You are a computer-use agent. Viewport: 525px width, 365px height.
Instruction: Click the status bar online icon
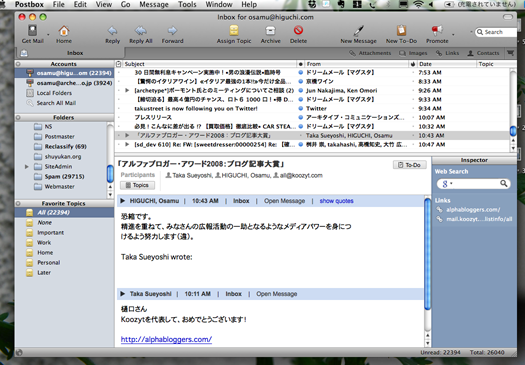(19, 352)
